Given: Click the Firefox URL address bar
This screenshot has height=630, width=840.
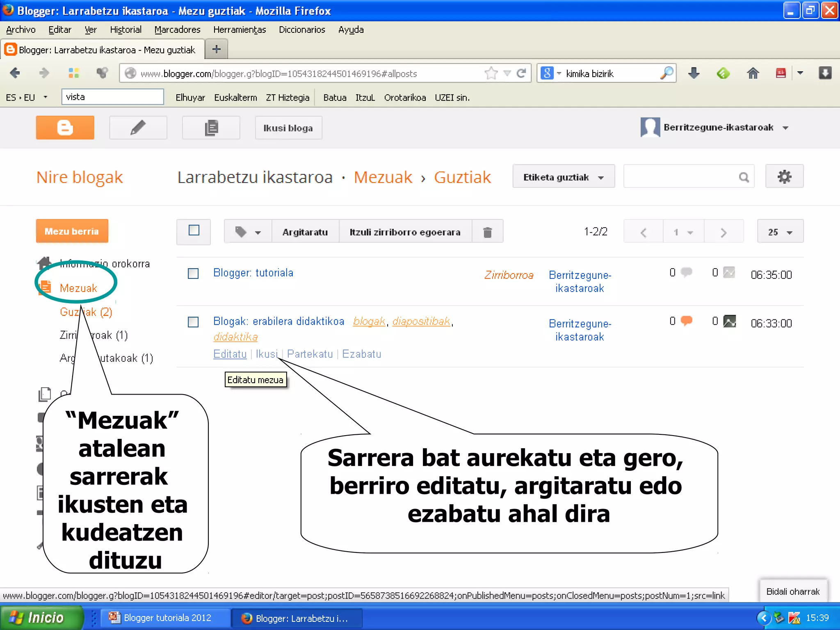Looking at the screenshot, I should click(304, 73).
